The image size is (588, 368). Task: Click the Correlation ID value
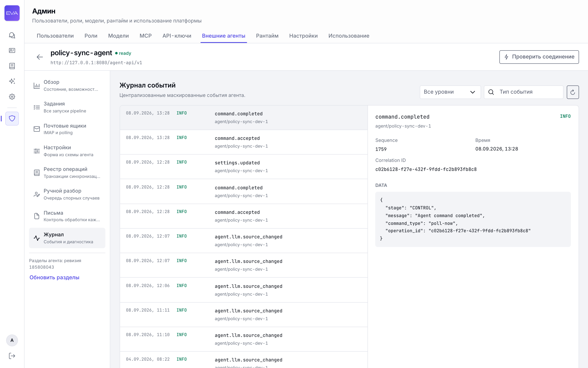click(426, 169)
